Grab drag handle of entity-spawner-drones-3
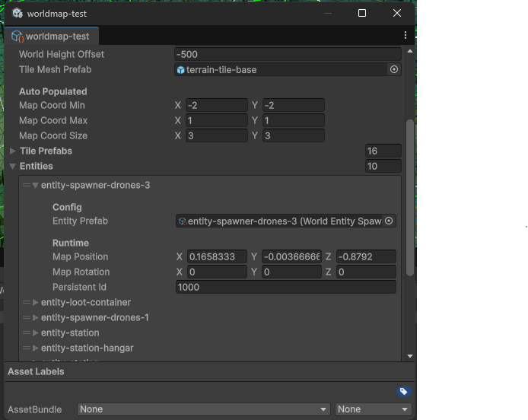The image size is (528, 420). tap(26, 185)
